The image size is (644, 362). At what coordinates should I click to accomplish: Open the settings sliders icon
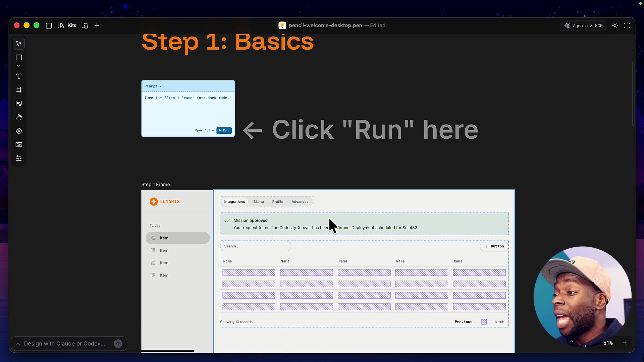click(x=19, y=158)
